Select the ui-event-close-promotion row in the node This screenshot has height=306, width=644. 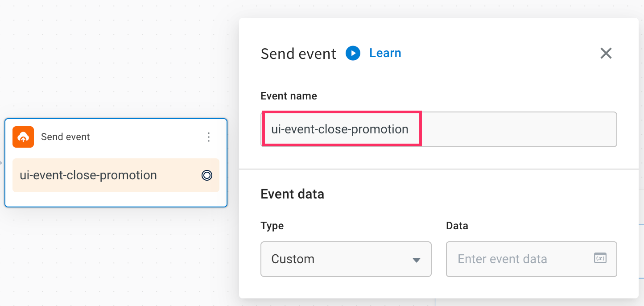pyautogui.click(x=116, y=175)
